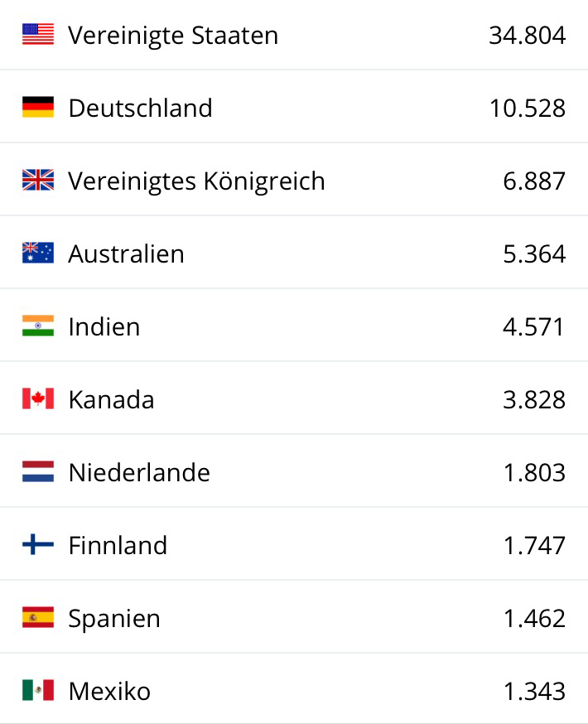The image size is (588, 724).
Task: Click the German flag icon
Action: (38, 107)
